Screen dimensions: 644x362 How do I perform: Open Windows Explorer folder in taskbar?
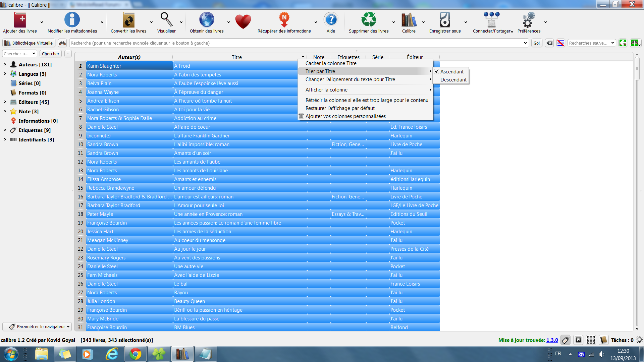tap(42, 354)
